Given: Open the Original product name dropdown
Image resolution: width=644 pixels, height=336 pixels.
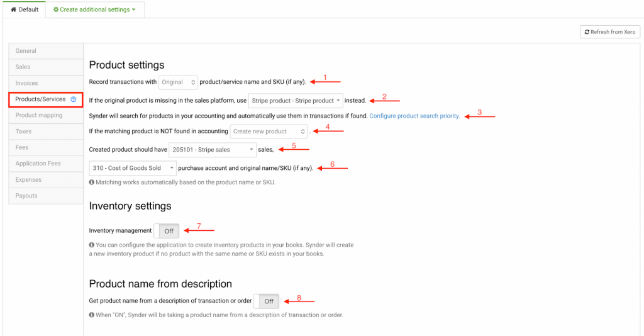Looking at the screenshot, I should tap(178, 82).
